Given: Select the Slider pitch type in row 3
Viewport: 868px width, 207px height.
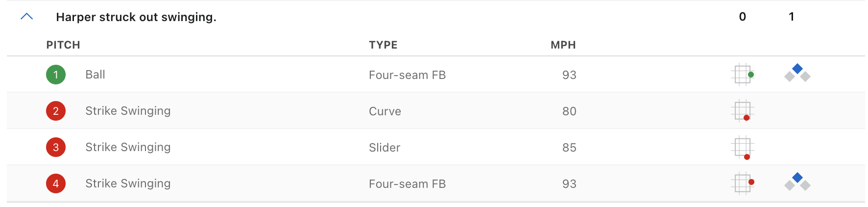Looking at the screenshot, I should [385, 148].
